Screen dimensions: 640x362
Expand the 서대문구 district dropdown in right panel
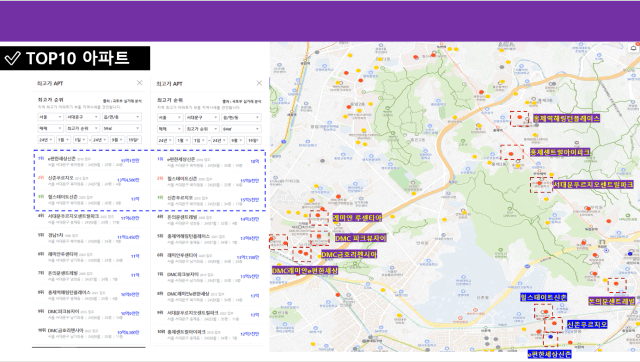click(202, 118)
